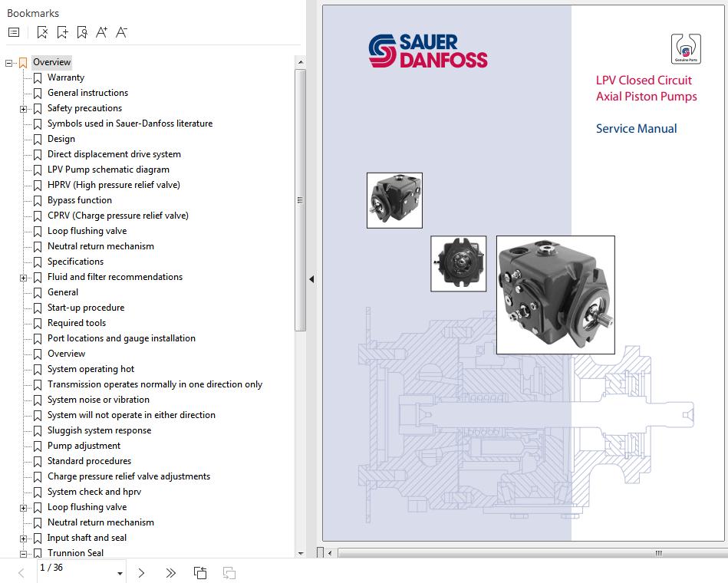Go to the next page arrow

(141, 573)
